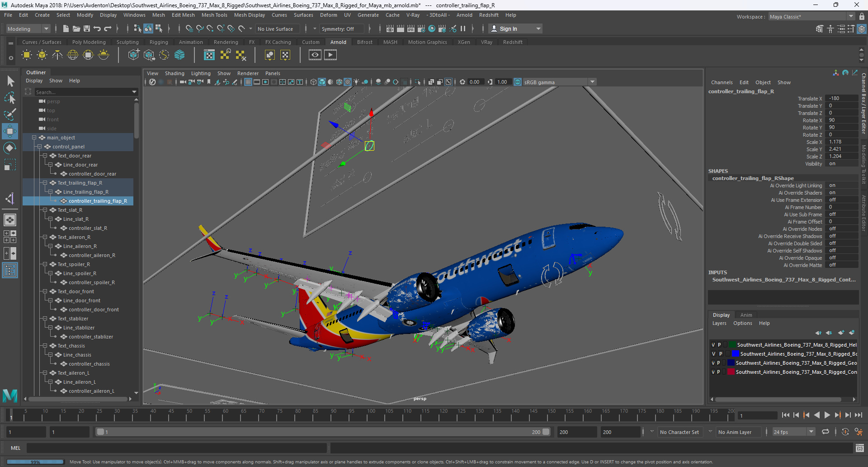Click the Script Editor icon
This screenshot has height=467, width=868.
[x=860, y=448]
